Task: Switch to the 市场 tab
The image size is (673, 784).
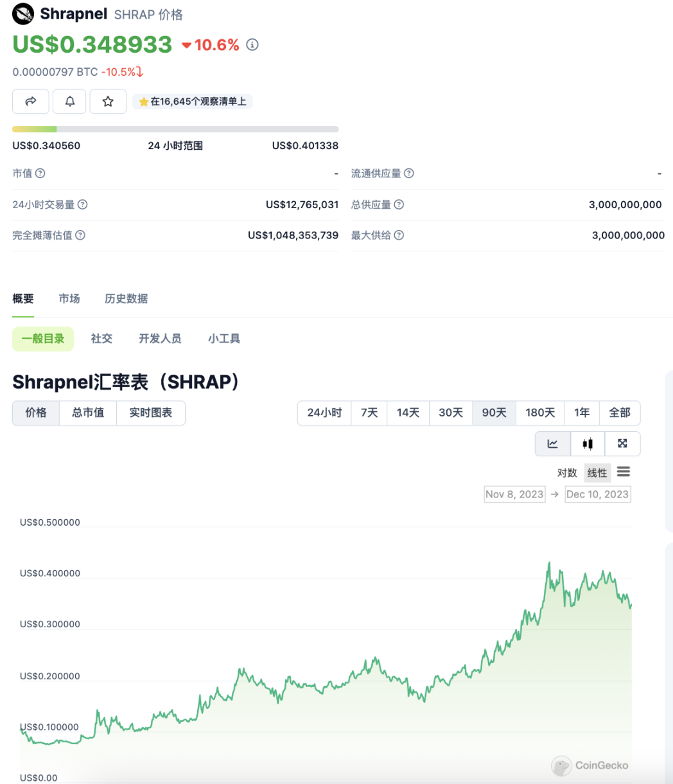Action: (69, 298)
